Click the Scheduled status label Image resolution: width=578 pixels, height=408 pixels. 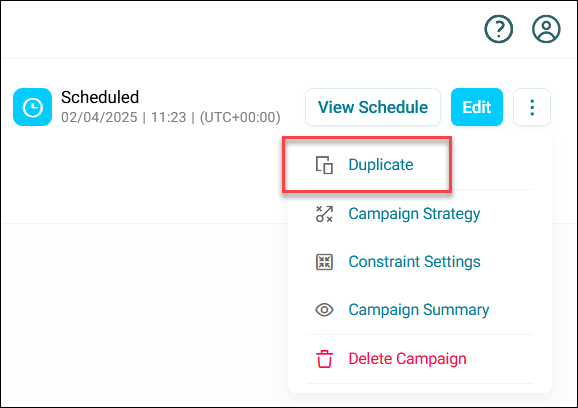[x=100, y=97]
